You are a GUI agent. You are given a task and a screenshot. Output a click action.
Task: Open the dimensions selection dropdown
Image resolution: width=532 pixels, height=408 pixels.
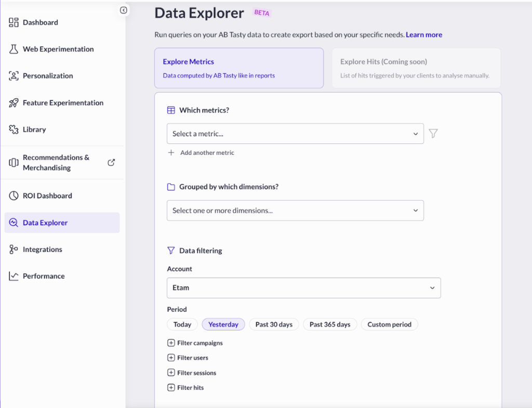pos(295,210)
